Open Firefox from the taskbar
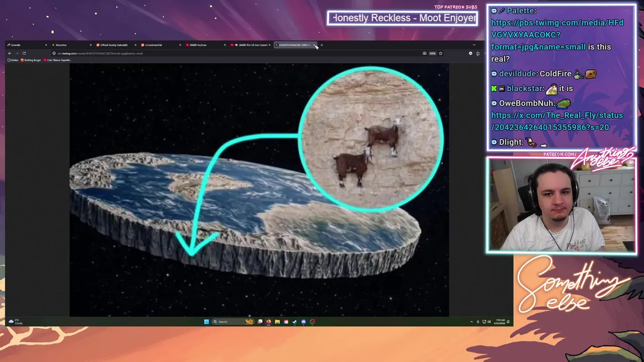This screenshot has height=362, width=644. click(269, 322)
